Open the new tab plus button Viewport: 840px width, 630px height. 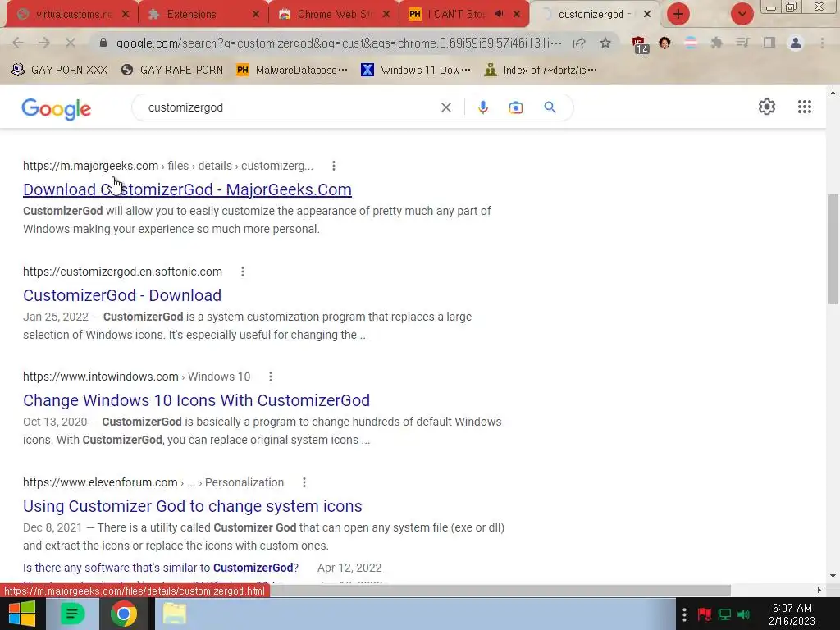point(678,14)
